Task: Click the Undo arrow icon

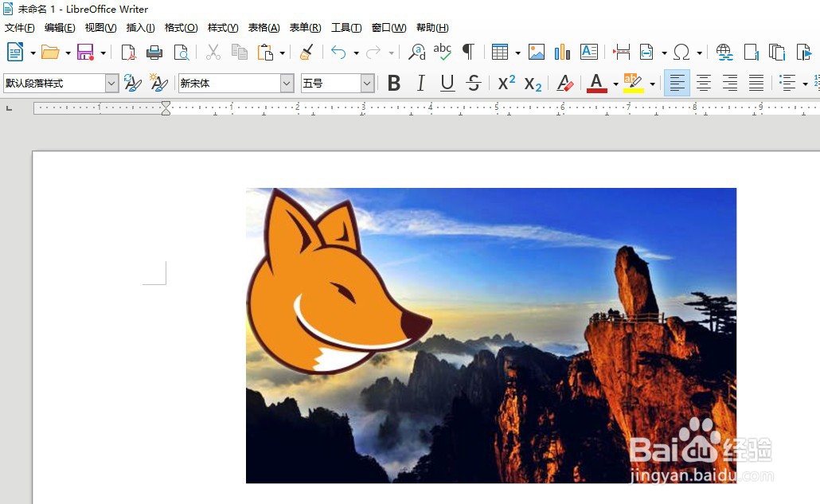Action: point(339,53)
